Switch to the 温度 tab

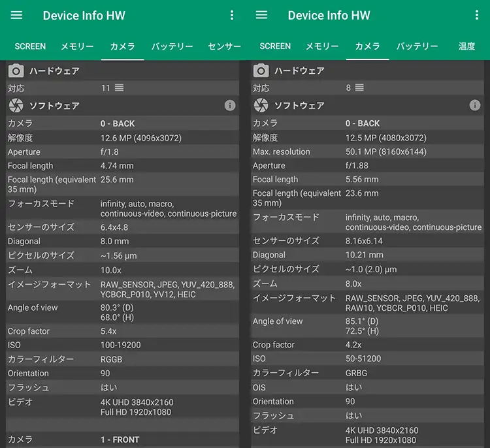pos(466,46)
